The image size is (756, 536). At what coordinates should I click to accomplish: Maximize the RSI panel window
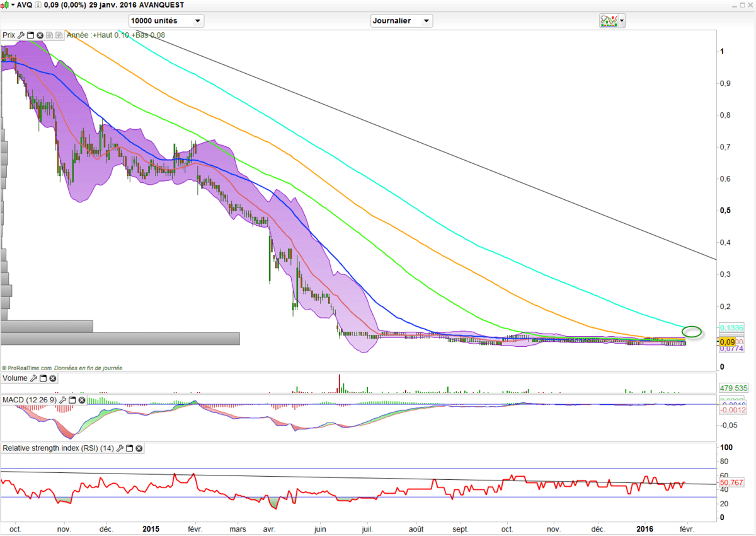click(x=130, y=448)
